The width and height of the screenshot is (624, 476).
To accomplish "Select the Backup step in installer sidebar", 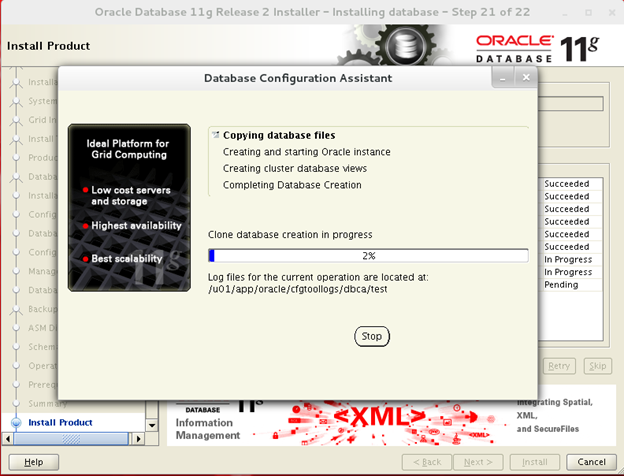I will (x=43, y=309).
